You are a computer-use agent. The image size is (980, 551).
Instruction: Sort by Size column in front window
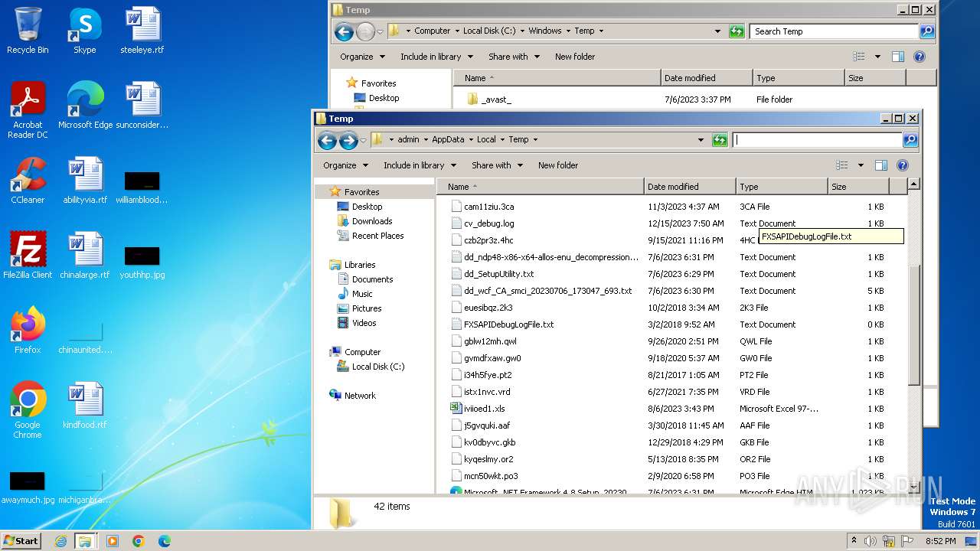pyautogui.click(x=858, y=187)
